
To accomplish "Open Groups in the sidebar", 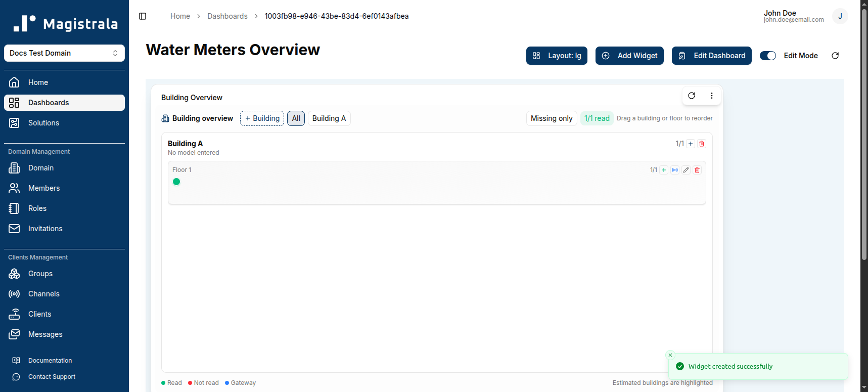I will 64,274.
